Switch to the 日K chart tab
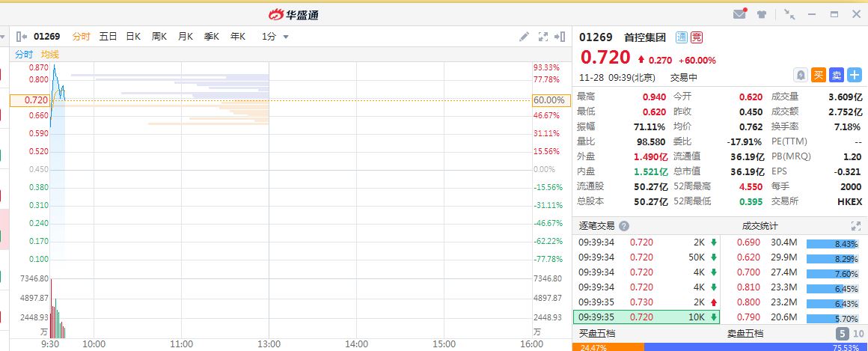The width and height of the screenshot is (868, 351). click(133, 36)
